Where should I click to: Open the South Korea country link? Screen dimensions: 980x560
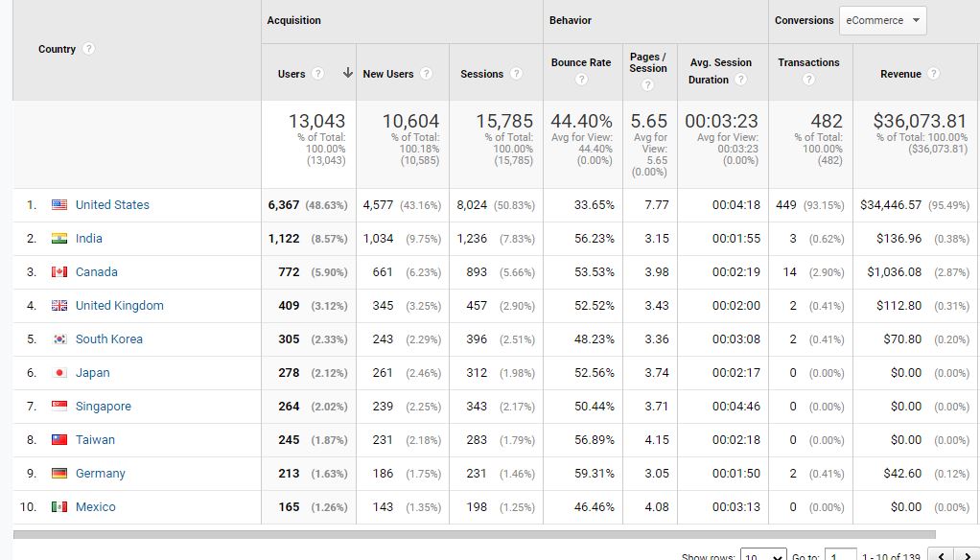click(x=108, y=338)
